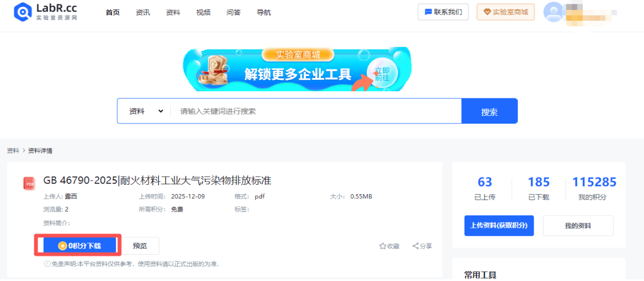
Task: Click file size 0.55MB
Action: 361,196
